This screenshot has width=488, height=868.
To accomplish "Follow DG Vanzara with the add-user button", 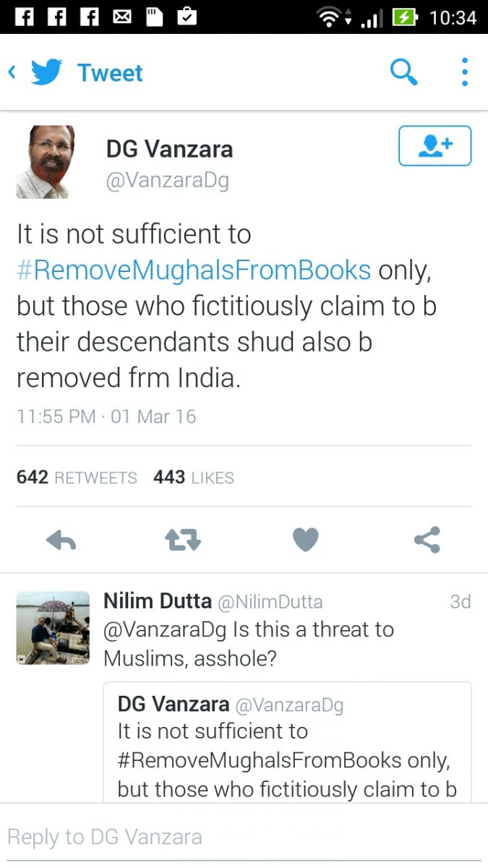I will pyautogui.click(x=435, y=145).
